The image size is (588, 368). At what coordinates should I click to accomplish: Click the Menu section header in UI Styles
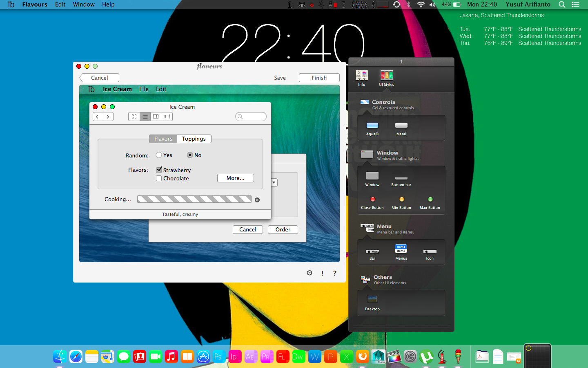pyautogui.click(x=384, y=227)
